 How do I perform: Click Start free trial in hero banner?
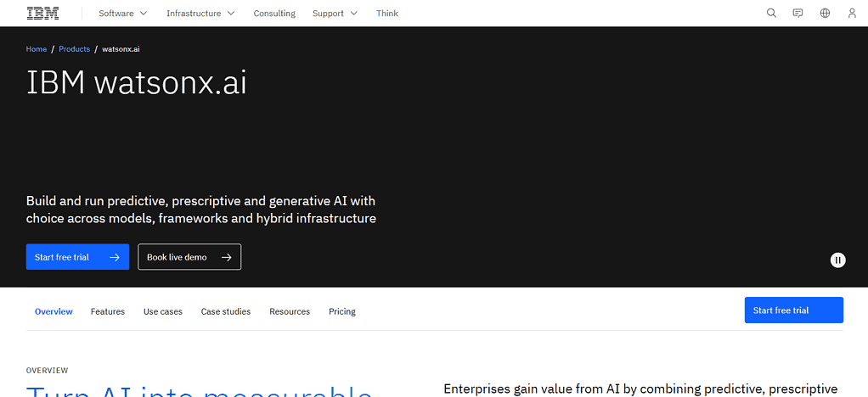[77, 257]
